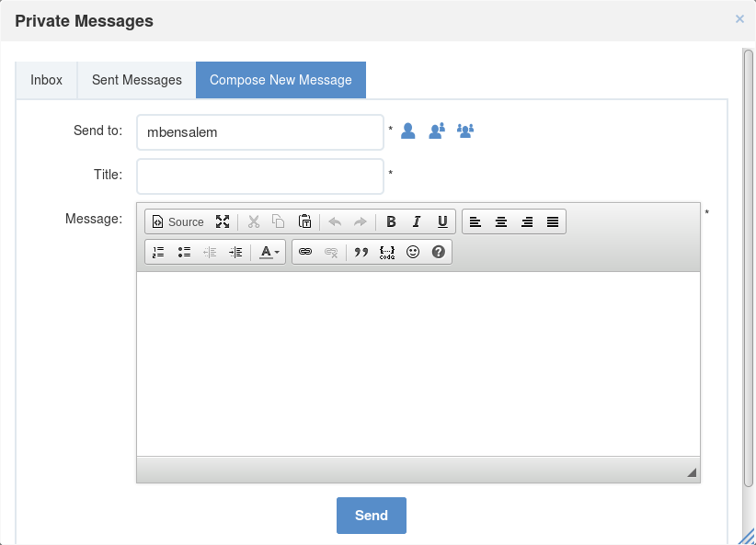Switch to the Inbox tab
Image resolution: width=756 pixels, height=545 pixels.
[x=46, y=80]
